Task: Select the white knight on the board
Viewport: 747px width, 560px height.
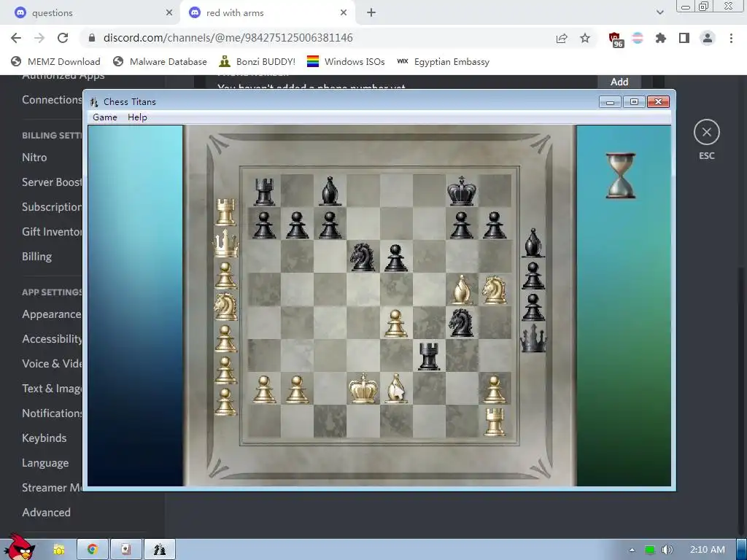Action: tap(494, 289)
